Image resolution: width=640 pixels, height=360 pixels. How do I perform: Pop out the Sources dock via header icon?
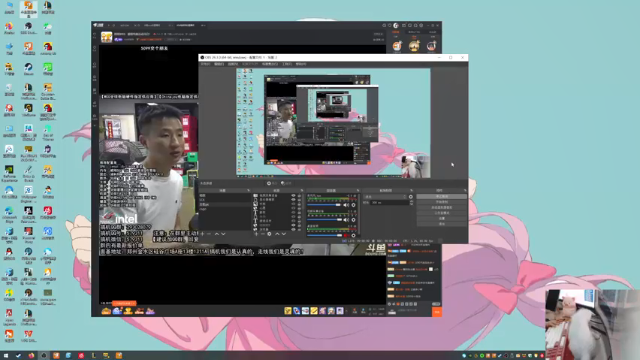click(302, 190)
